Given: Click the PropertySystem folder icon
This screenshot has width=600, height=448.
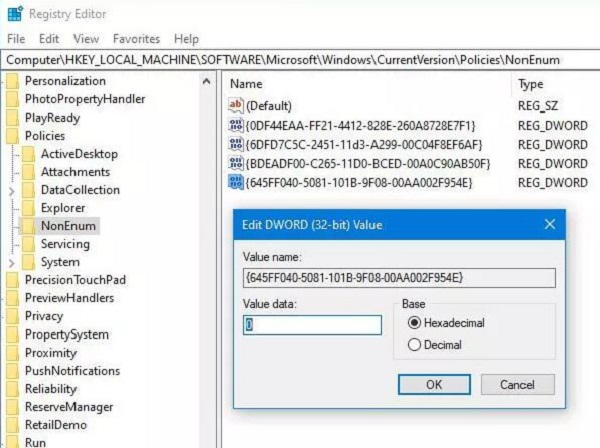Looking at the screenshot, I should (13, 334).
